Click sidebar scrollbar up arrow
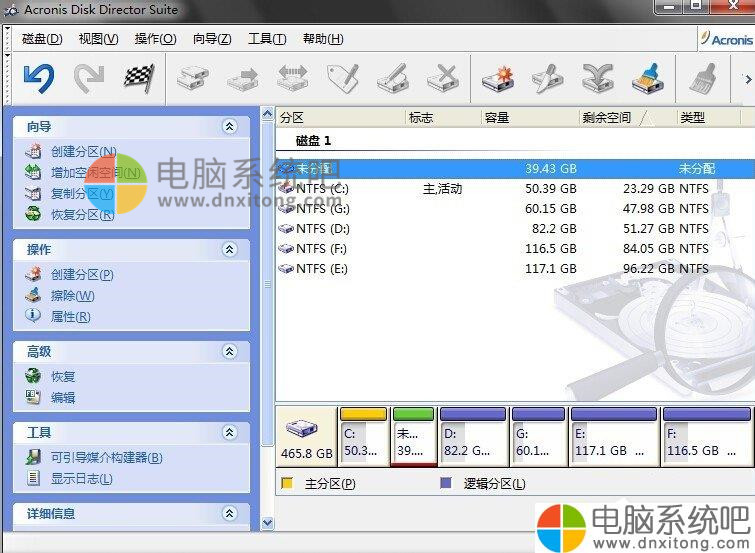This screenshot has height=553, width=755. [267, 114]
